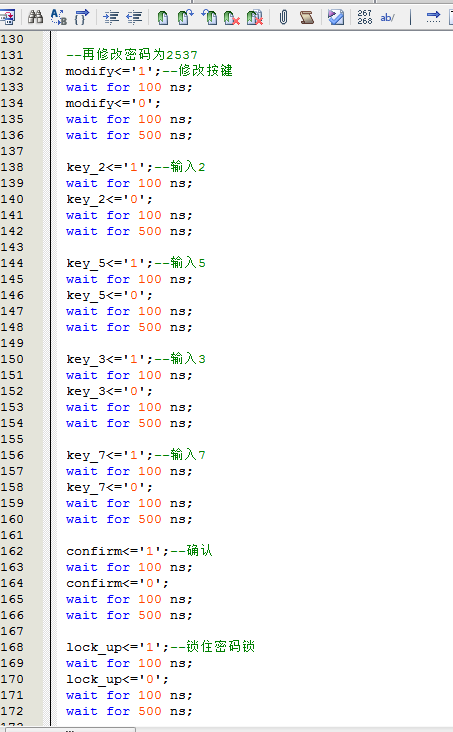Click the Find matching delimiter braces icon
The image size is (453, 732).
[82, 17]
